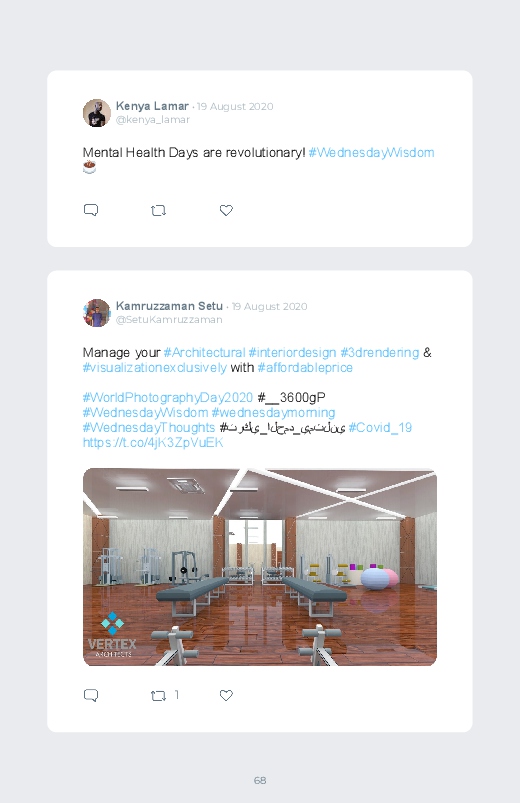Select the #visualizationexclusively hashtag
Image resolution: width=520 pixels, height=803 pixels.
pos(155,368)
